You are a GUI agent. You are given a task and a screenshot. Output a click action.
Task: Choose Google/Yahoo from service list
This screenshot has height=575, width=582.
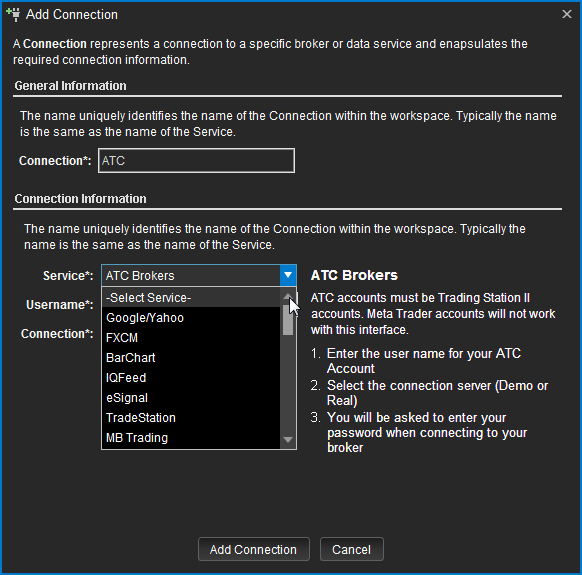click(191, 318)
